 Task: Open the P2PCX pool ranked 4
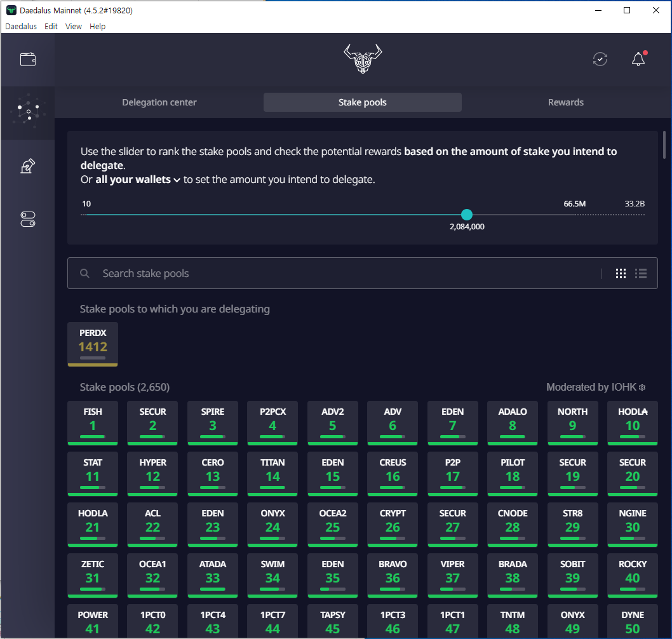click(272, 423)
